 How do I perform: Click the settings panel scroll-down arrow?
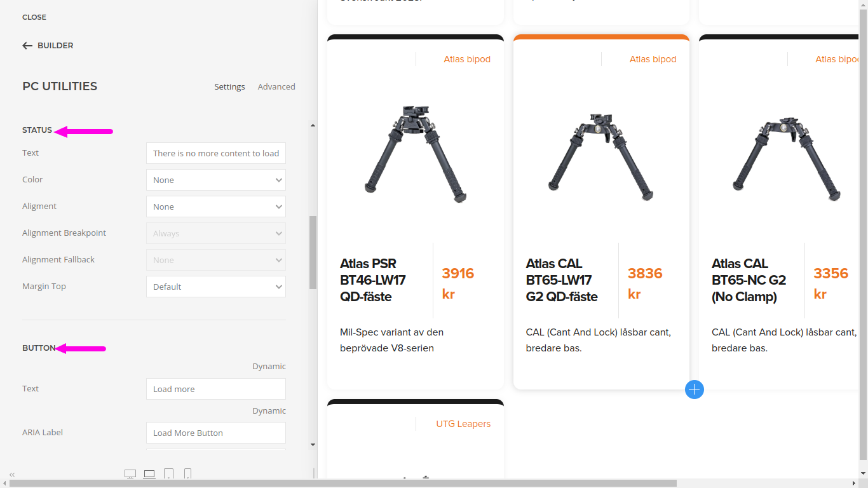(x=313, y=445)
